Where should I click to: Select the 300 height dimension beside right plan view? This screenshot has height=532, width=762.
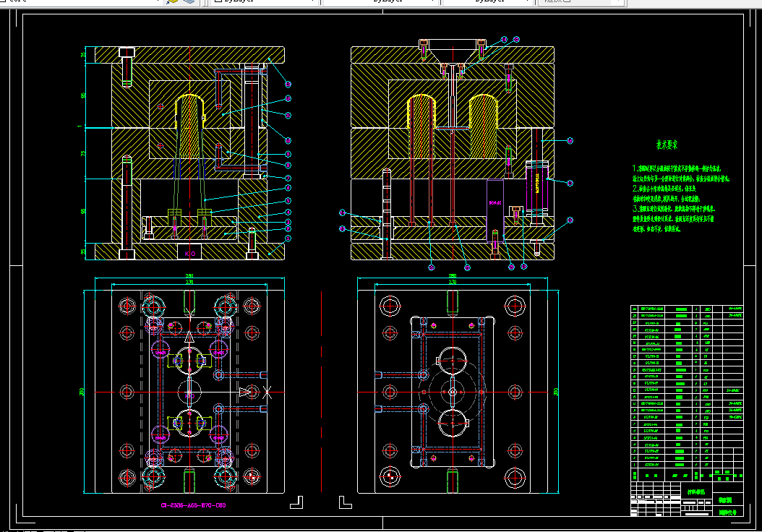coord(556,392)
